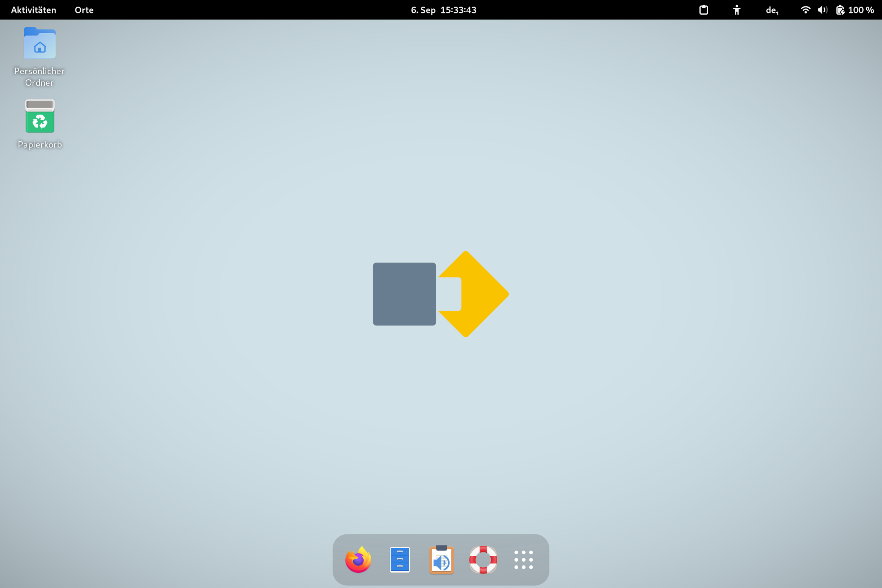Open the accessibility menu icon
Viewport: 882px width, 588px height.
point(737,10)
